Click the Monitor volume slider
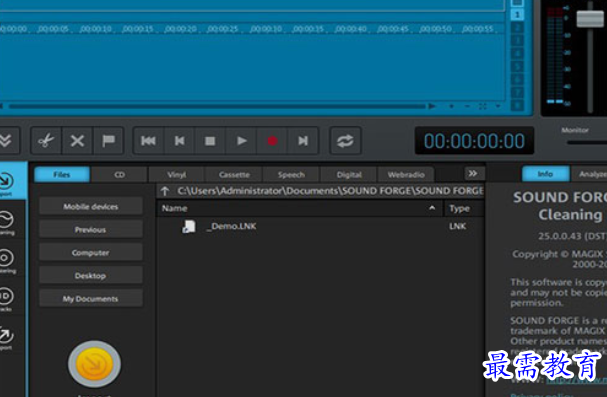The image size is (607, 397). coord(587,142)
